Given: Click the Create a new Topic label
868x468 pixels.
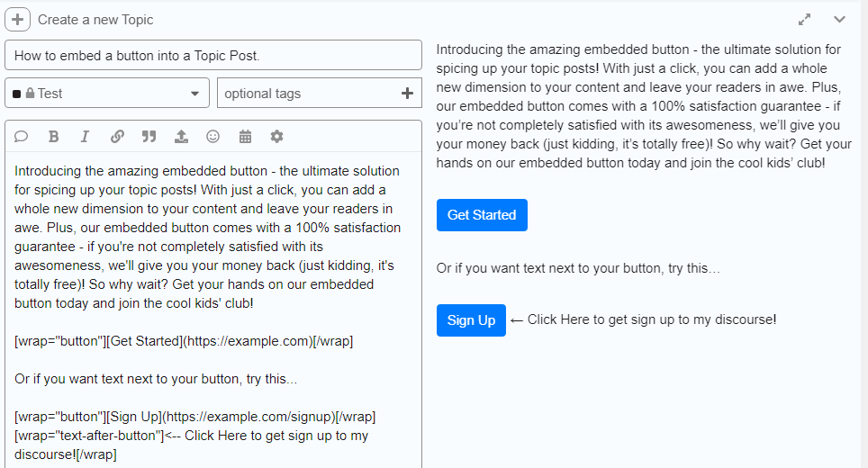Looking at the screenshot, I should click(95, 20).
